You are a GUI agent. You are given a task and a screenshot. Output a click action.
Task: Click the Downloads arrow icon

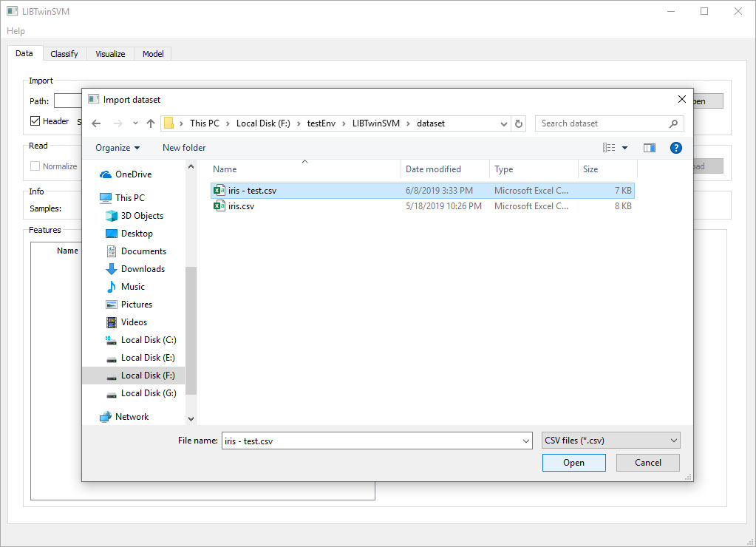(112, 268)
